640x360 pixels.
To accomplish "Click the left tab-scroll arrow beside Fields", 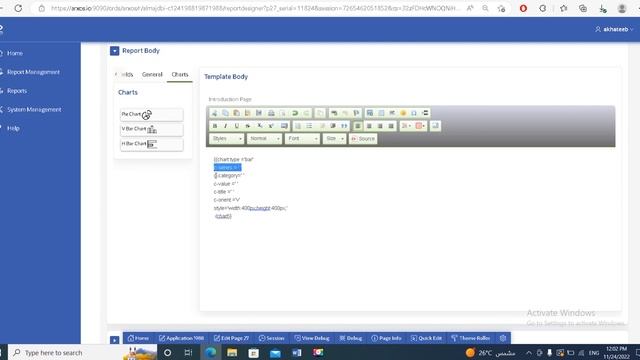I will (x=116, y=74).
